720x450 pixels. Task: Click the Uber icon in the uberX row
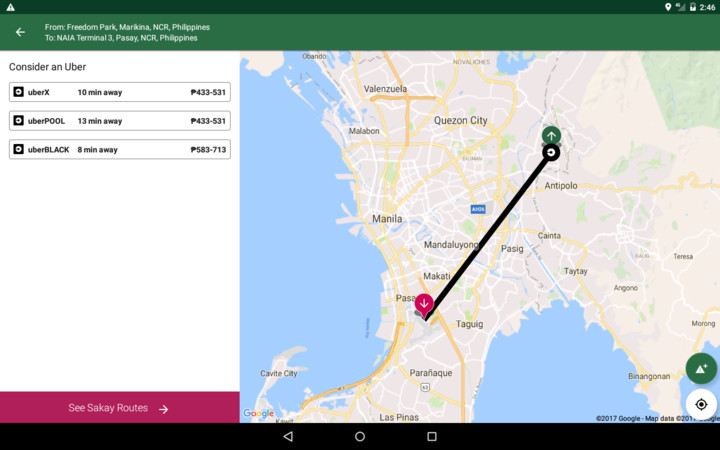coord(18,92)
